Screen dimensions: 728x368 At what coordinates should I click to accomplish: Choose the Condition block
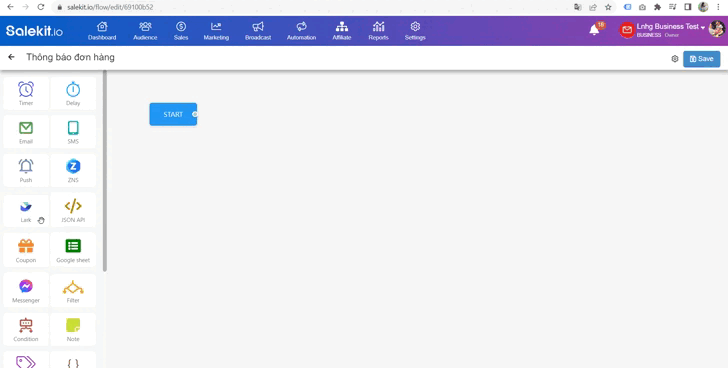coord(26,329)
